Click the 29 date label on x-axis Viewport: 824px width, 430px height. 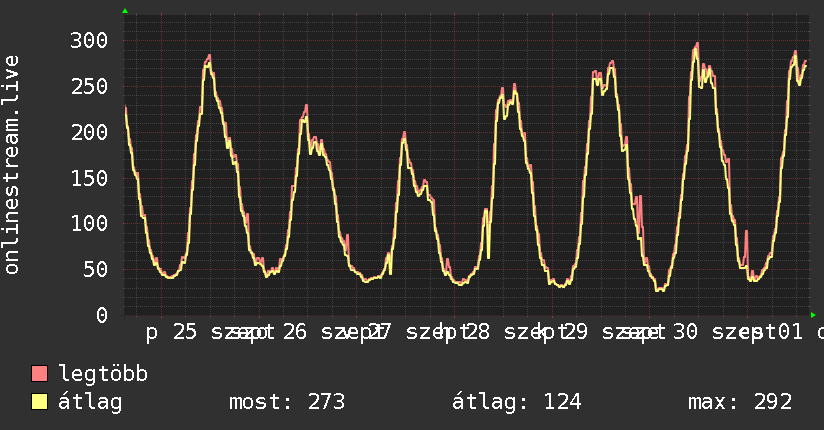coord(576,332)
